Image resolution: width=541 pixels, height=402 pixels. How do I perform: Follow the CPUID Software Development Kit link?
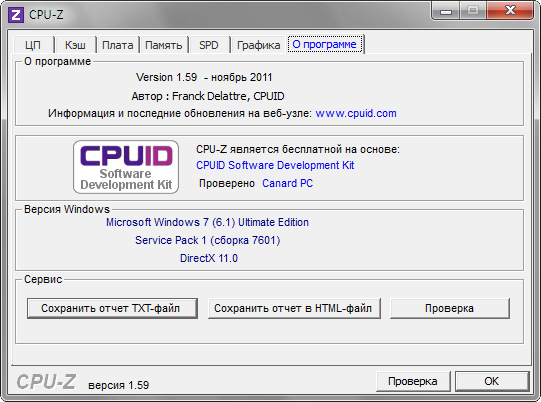[x=275, y=165]
